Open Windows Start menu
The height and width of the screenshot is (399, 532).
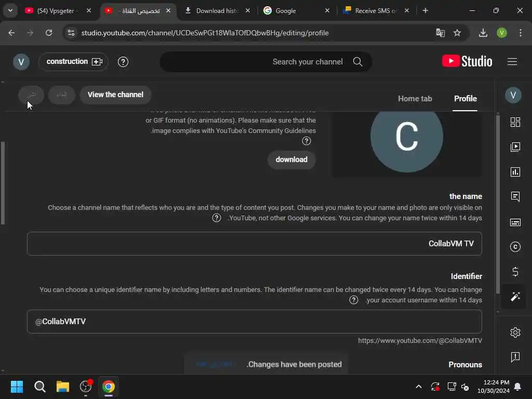pyautogui.click(x=17, y=387)
